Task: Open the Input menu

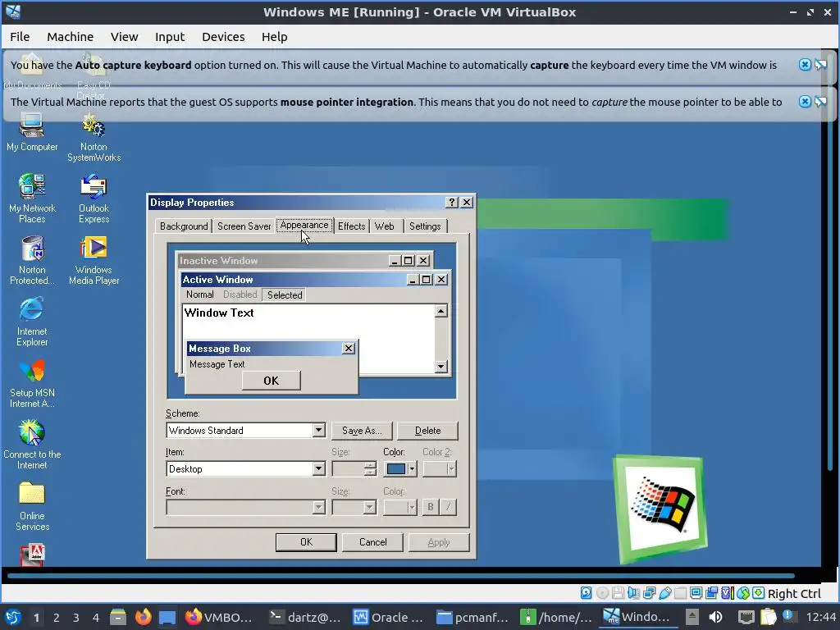Action: (x=170, y=36)
